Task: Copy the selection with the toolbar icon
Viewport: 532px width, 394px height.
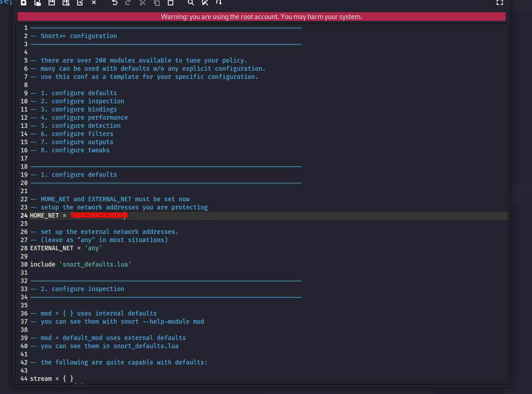Action: point(156,3)
